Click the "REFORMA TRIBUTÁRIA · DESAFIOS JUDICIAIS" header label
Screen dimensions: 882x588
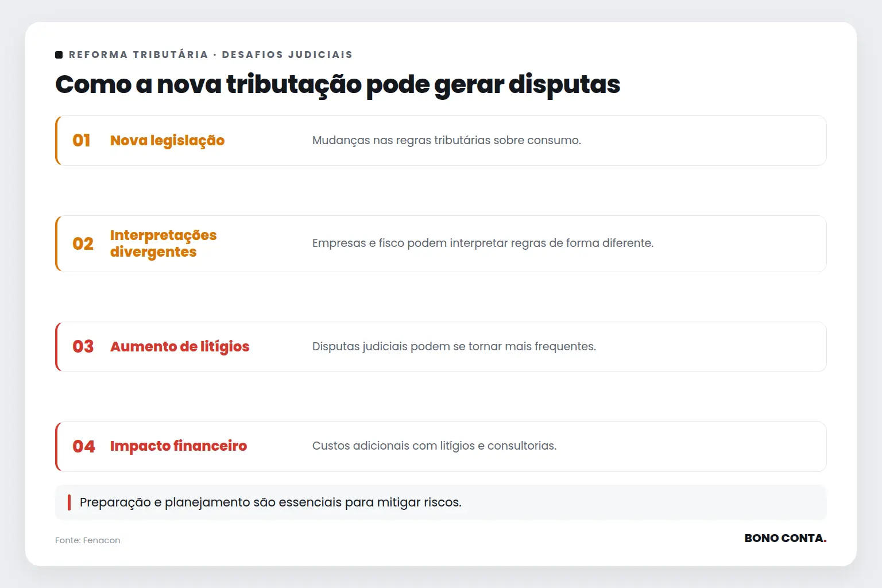(210, 55)
